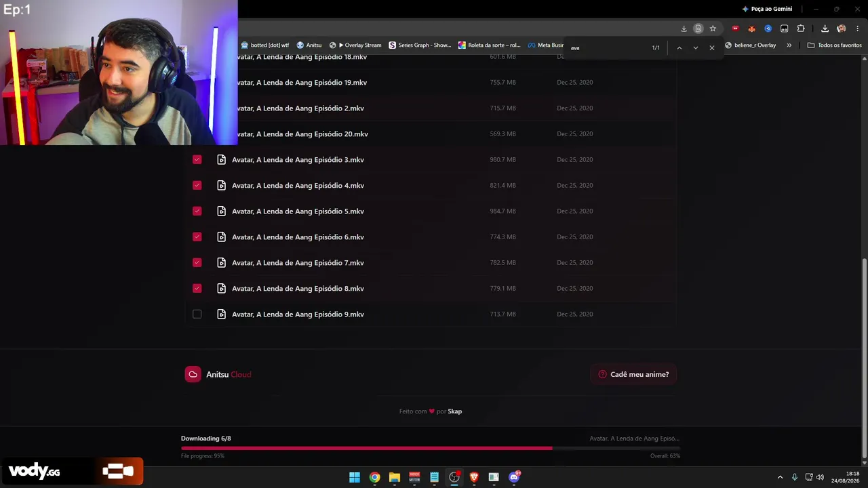Open the Overlay Stream bookmark

(355, 45)
